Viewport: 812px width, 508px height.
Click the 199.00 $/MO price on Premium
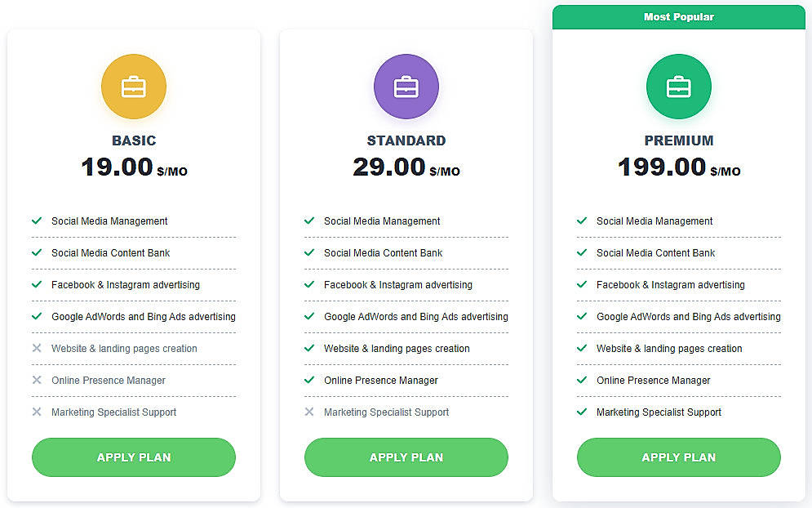678,166
